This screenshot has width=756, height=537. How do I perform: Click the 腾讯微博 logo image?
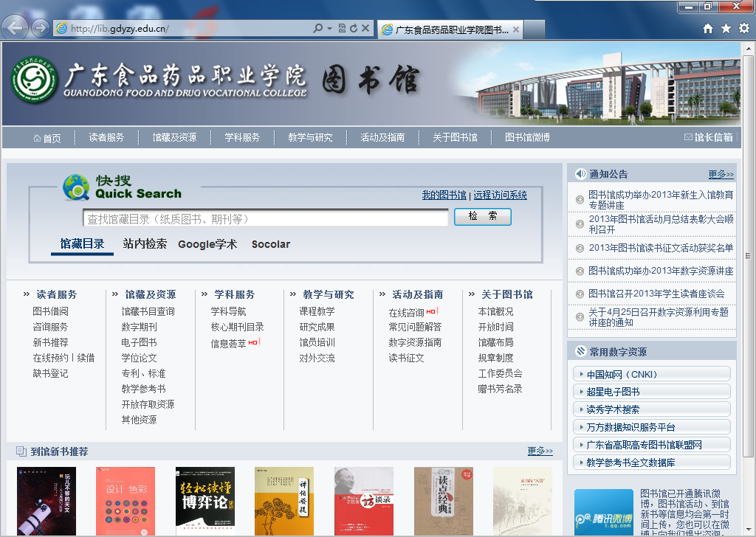pyautogui.click(x=604, y=511)
